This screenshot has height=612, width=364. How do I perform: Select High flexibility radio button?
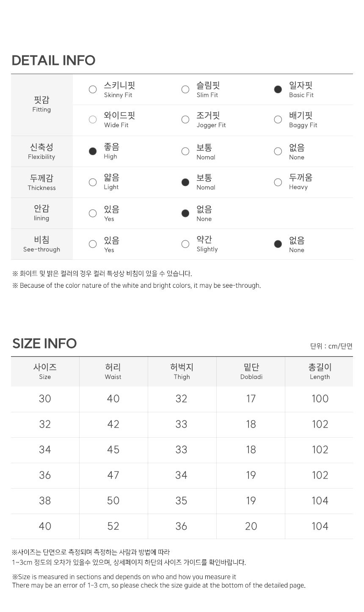(93, 151)
